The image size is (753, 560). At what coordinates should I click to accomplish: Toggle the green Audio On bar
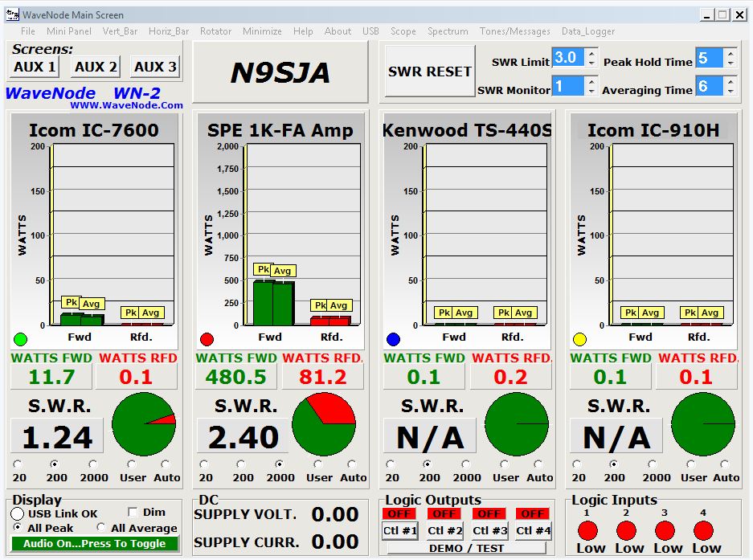coord(95,544)
